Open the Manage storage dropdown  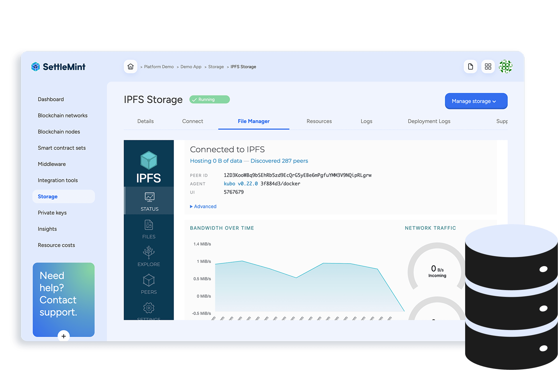pyautogui.click(x=476, y=101)
